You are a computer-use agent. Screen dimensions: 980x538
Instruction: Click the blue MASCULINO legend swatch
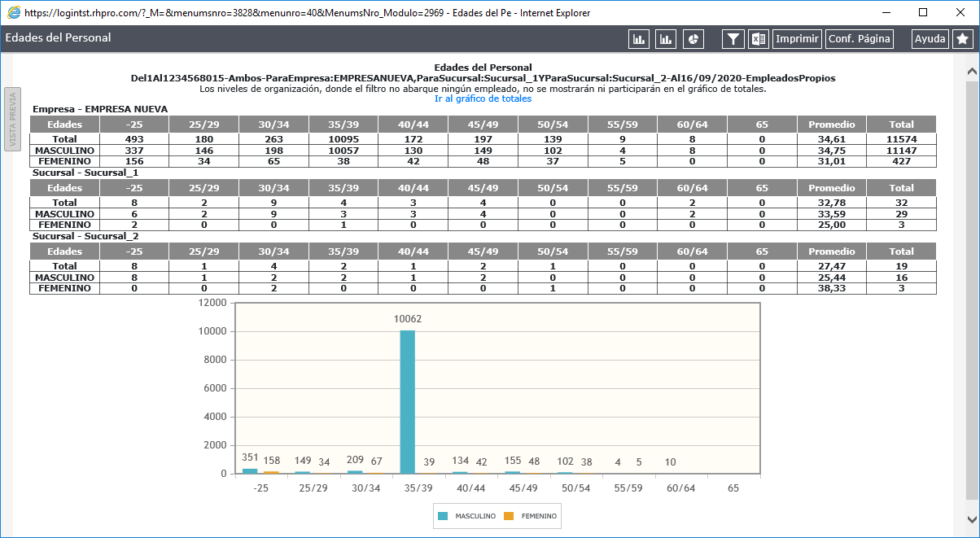click(x=443, y=516)
